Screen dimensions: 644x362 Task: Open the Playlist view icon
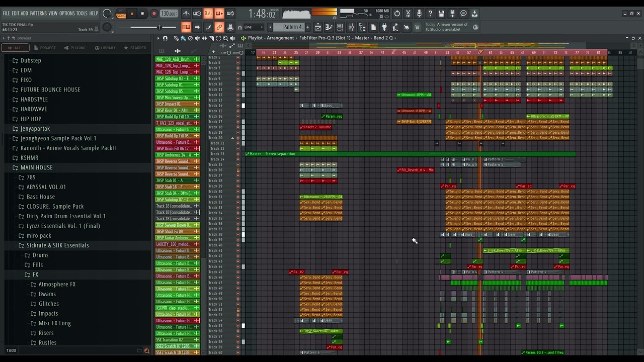[x=318, y=27]
